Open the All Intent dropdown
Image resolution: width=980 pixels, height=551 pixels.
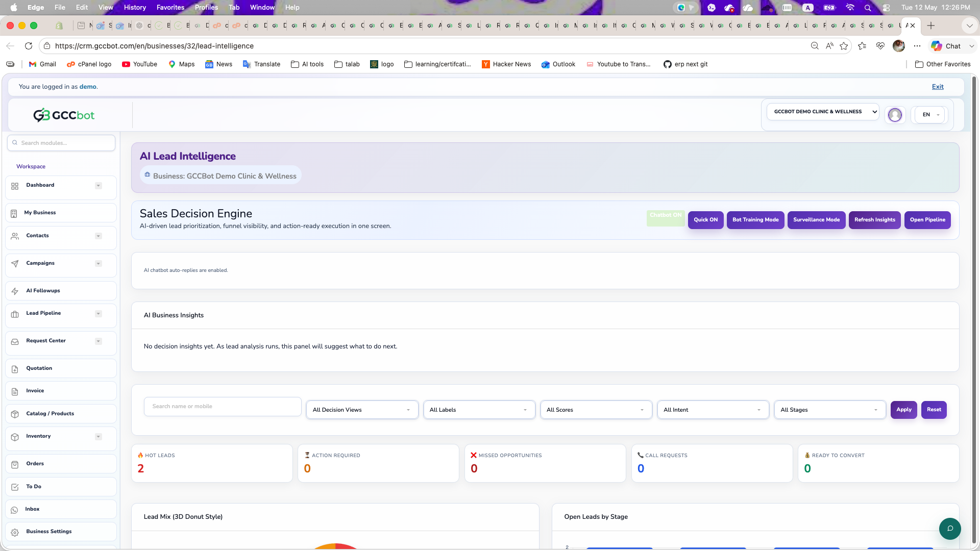click(713, 410)
